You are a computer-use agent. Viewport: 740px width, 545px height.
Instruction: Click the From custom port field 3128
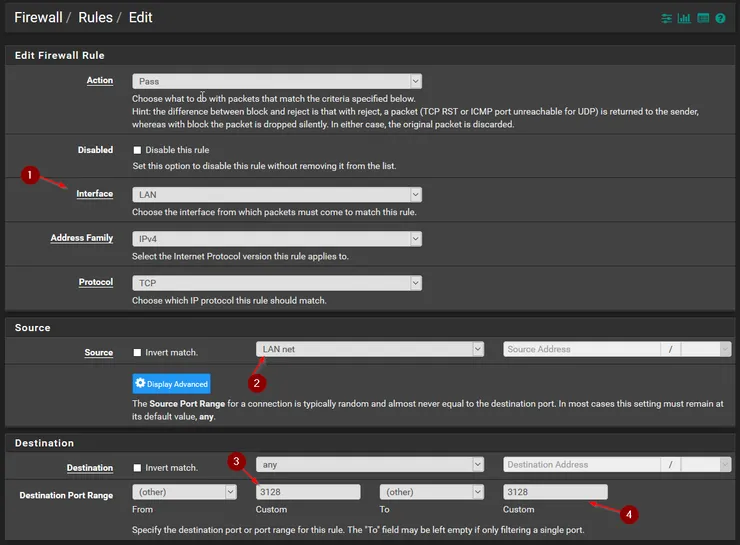coord(307,492)
